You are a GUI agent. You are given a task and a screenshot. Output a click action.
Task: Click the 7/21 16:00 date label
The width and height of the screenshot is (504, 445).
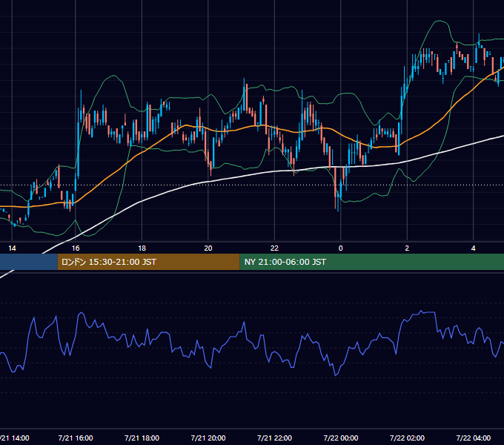click(76, 438)
